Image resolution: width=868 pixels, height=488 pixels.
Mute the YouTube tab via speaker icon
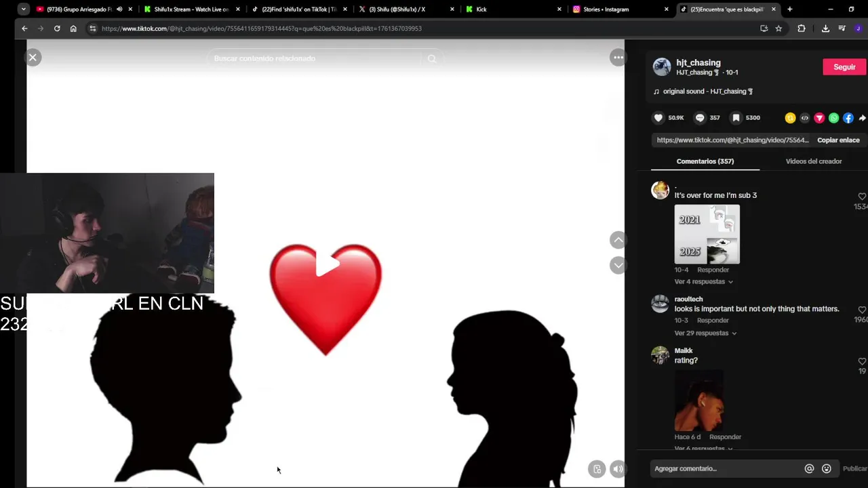click(x=119, y=9)
